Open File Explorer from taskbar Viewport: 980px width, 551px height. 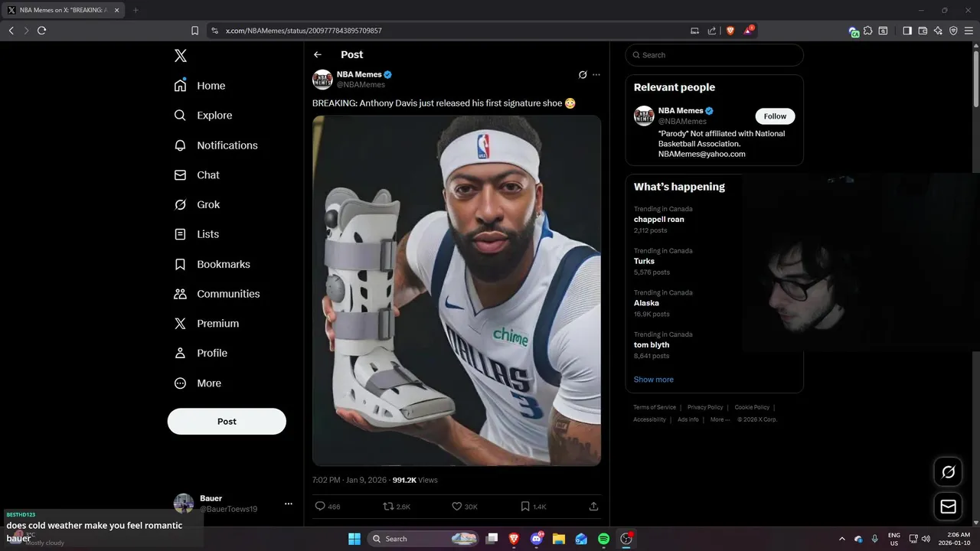[559, 539]
